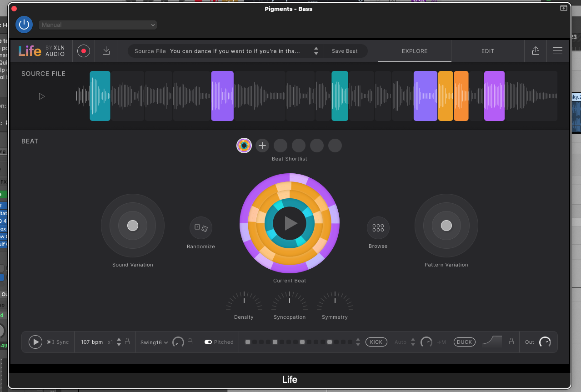Click the record icon next to the Life logo
The height and width of the screenshot is (392, 581).
tap(84, 51)
